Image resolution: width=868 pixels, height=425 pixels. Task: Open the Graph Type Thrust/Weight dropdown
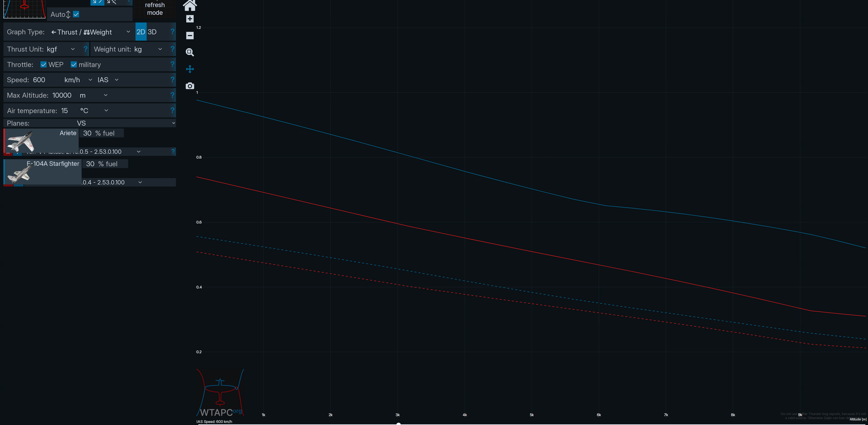pos(90,32)
